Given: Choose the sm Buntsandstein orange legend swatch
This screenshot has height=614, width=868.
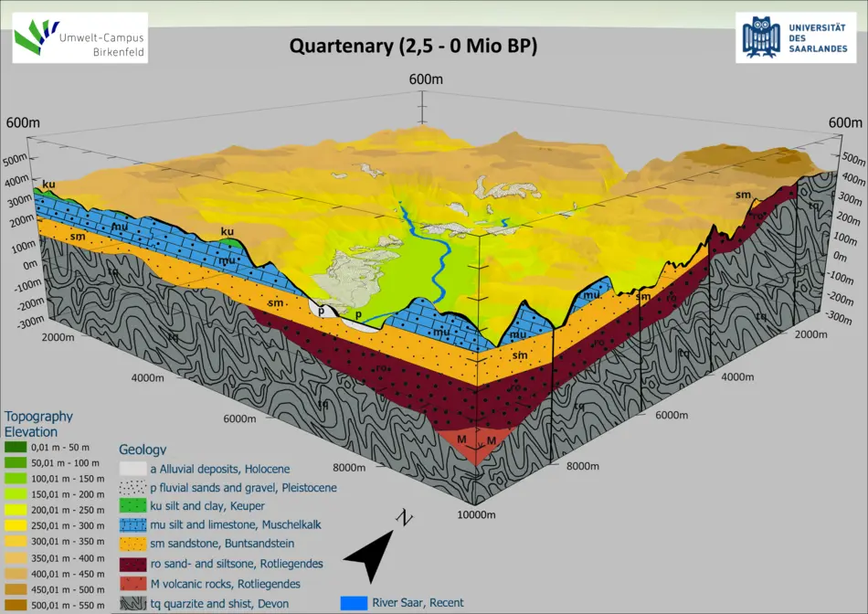Looking at the screenshot, I should coord(132,545).
